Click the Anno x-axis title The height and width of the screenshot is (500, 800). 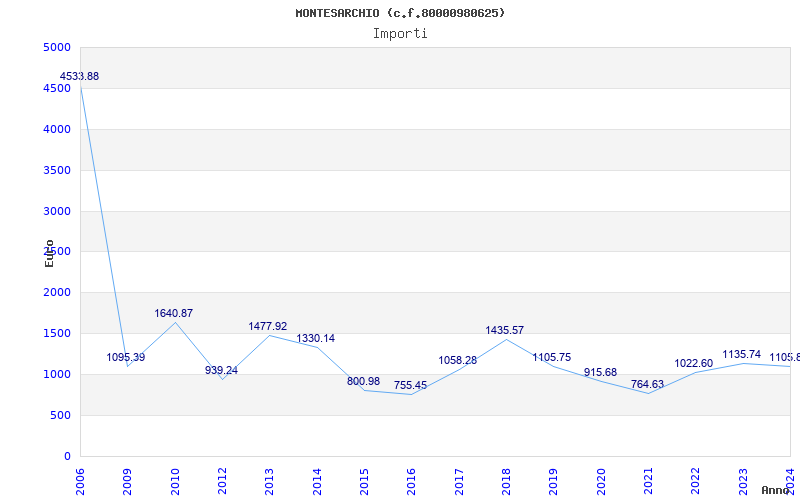click(x=775, y=490)
